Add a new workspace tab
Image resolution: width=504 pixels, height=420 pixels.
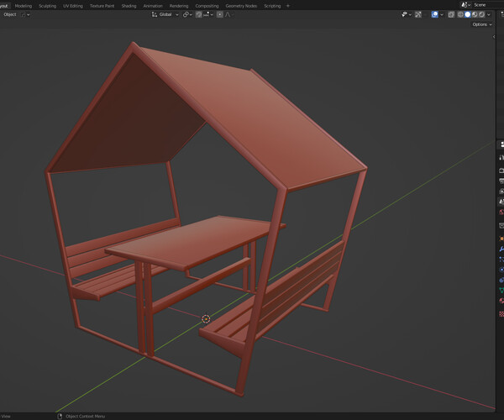point(288,6)
